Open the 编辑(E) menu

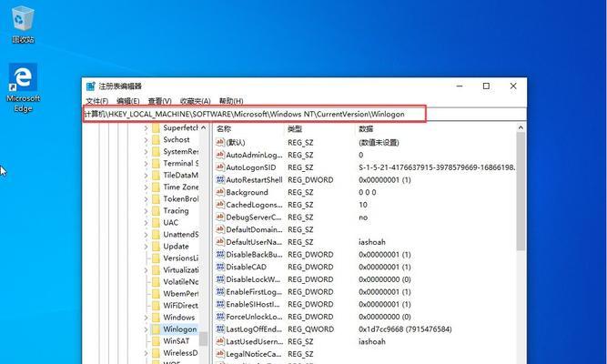pyautogui.click(x=127, y=101)
